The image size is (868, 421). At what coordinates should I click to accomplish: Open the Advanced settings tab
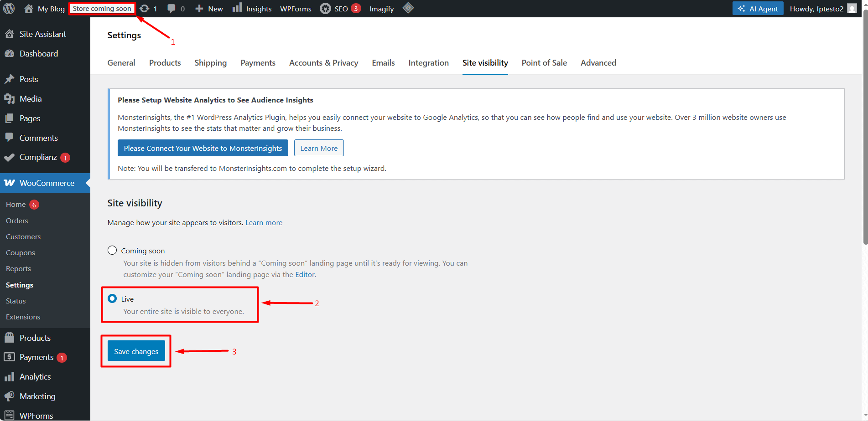tap(598, 63)
